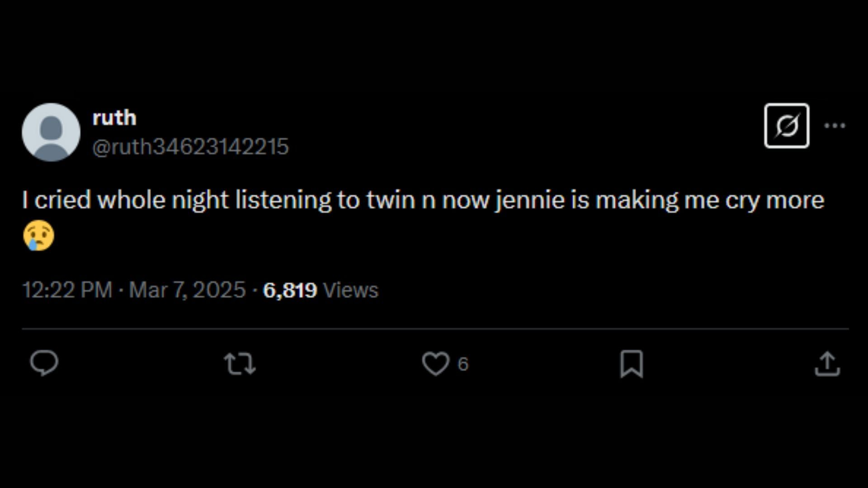Click the display name ruth
The height and width of the screenshot is (488, 868).
click(x=114, y=118)
